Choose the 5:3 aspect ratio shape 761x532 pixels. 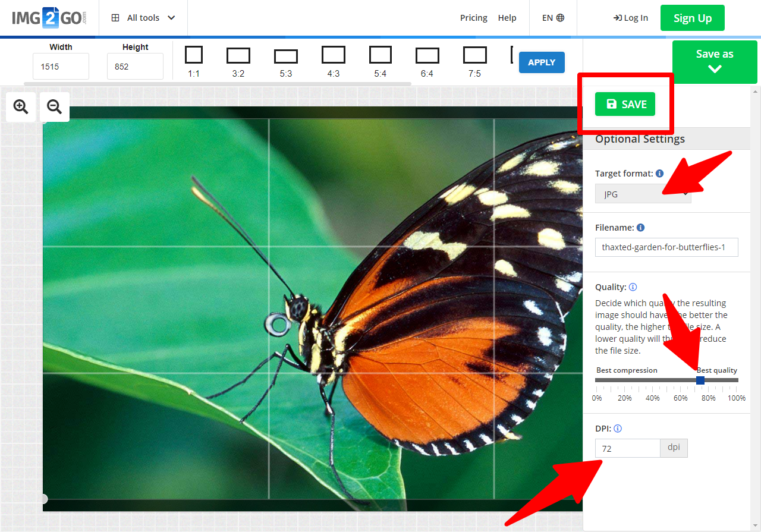[286, 56]
